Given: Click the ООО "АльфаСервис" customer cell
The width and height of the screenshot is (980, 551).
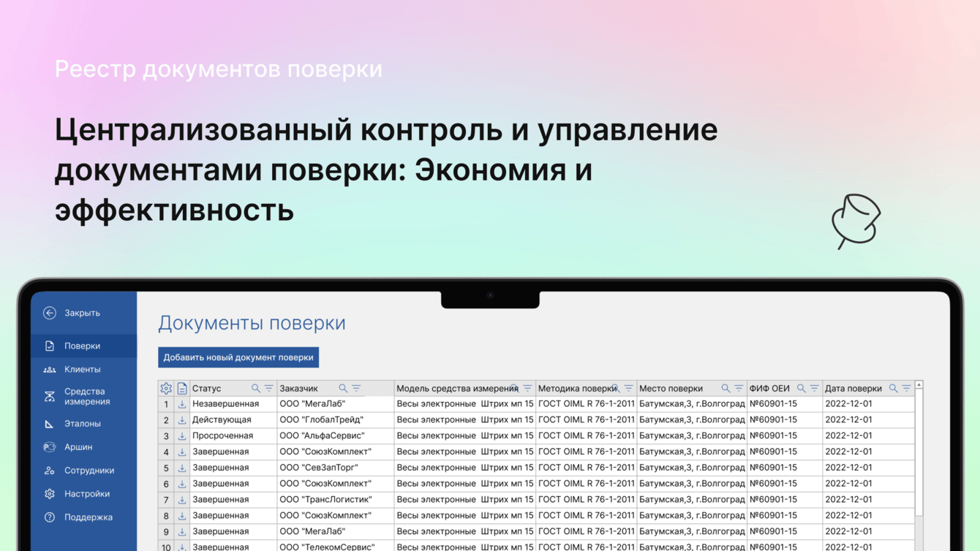Looking at the screenshot, I should [336, 436].
